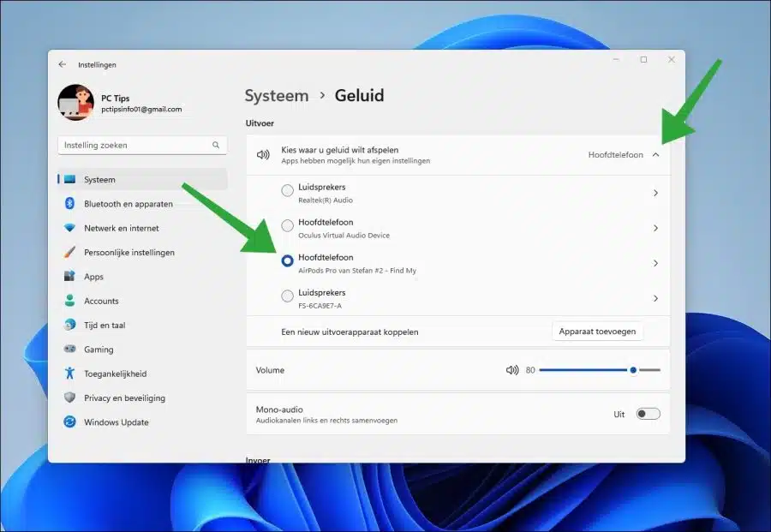
Task: Open Bluetooth en apparaten section
Action: tap(142, 204)
